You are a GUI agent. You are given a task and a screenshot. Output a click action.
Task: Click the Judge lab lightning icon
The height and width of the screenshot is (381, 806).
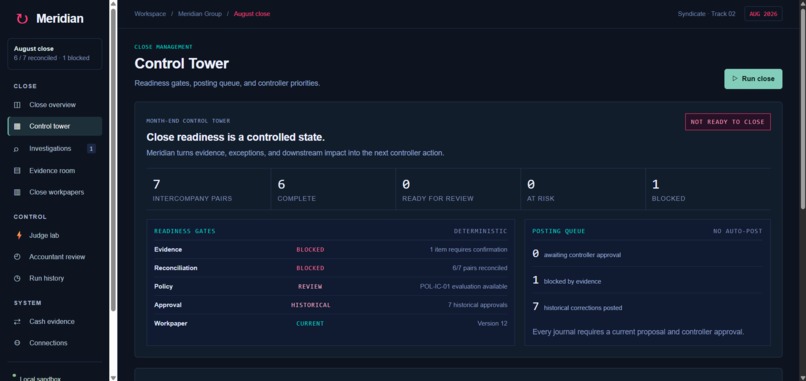[x=19, y=235]
